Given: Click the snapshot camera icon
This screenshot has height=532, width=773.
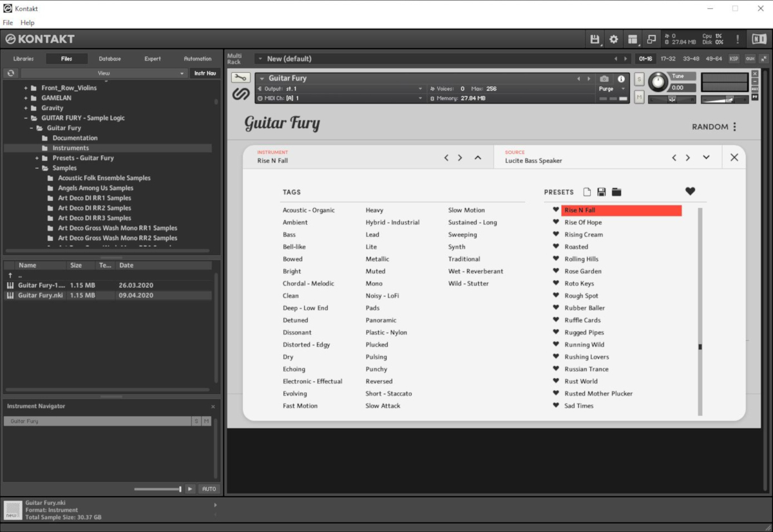Looking at the screenshot, I should (604, 79).
